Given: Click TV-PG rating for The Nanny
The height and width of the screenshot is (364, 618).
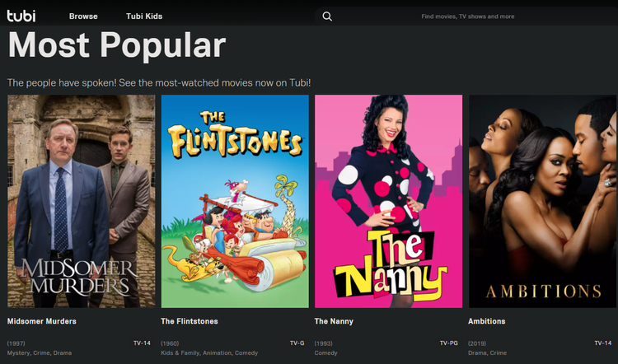Looking at the screenshot, I should (449, 343).
